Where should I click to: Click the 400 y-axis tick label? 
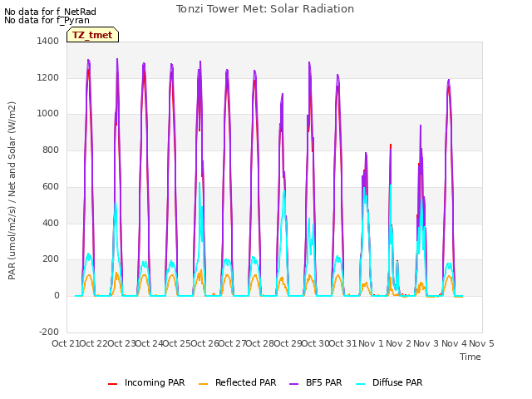51,223
